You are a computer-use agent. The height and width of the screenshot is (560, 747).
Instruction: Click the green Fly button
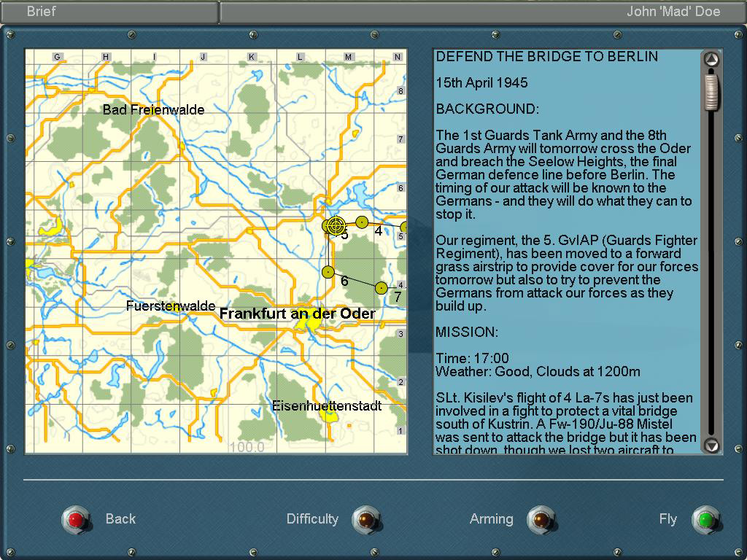(706, 519)
